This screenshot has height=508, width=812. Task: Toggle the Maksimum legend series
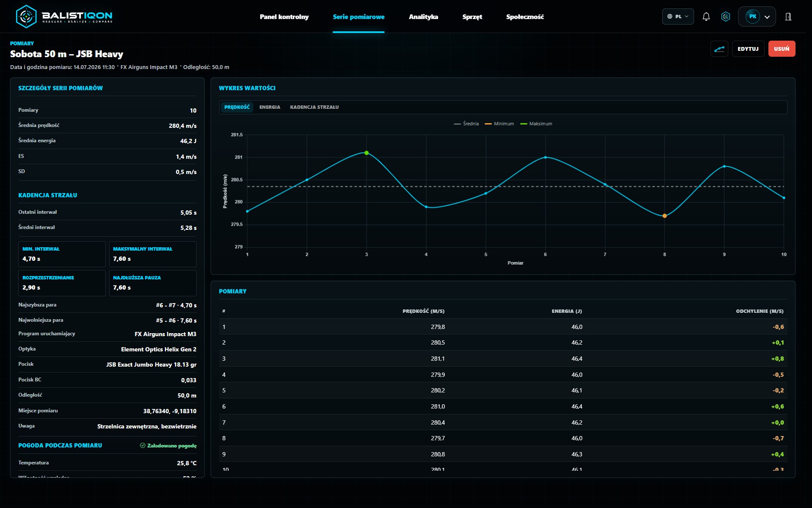pos(536,124)
